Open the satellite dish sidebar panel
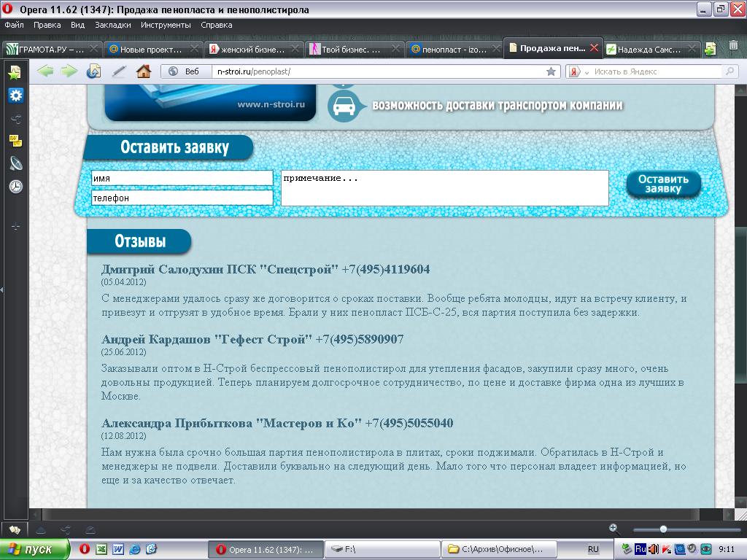747x560 pixels. 16,163
